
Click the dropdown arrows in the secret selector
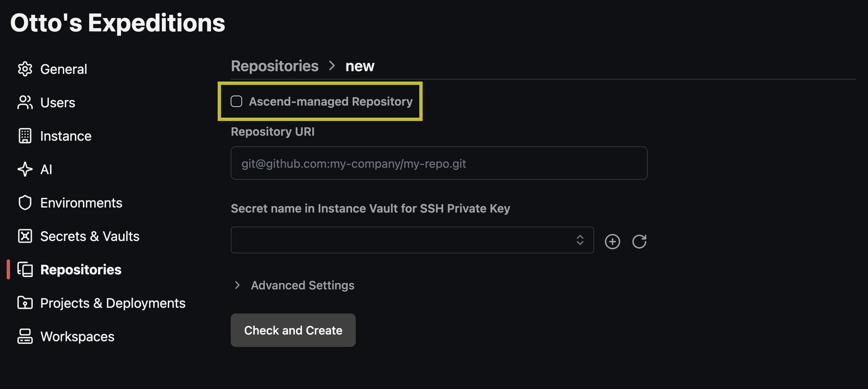tap(580, 240)
